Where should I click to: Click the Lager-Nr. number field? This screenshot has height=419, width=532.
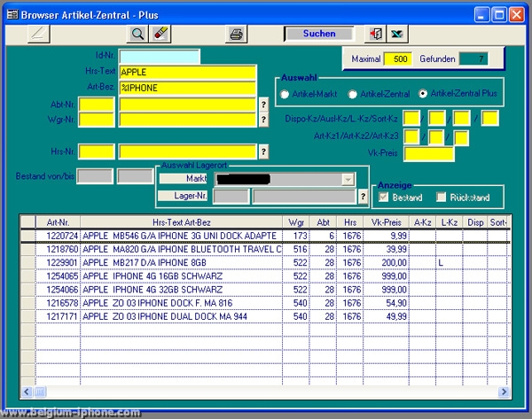231,197
